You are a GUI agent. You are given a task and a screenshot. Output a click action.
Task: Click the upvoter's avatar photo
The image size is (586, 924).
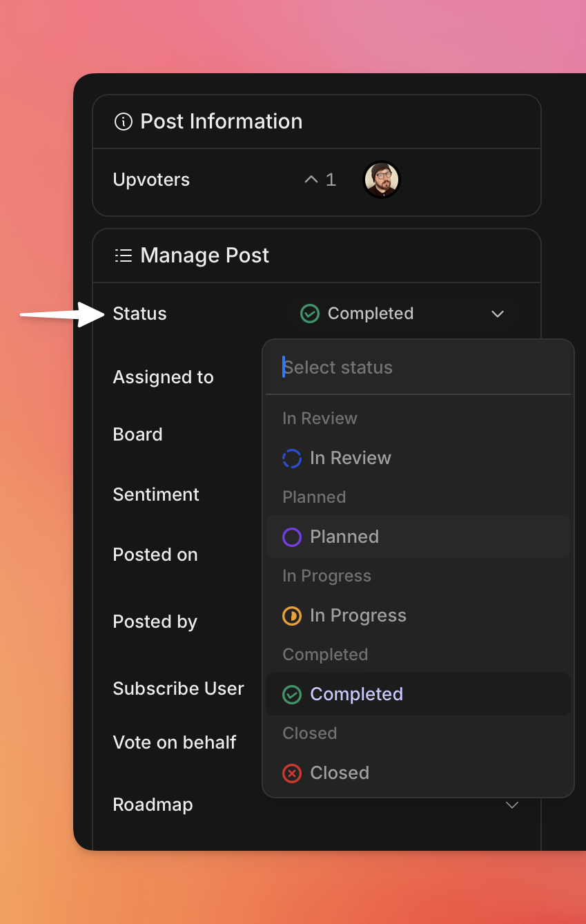[x=382, y=180]
